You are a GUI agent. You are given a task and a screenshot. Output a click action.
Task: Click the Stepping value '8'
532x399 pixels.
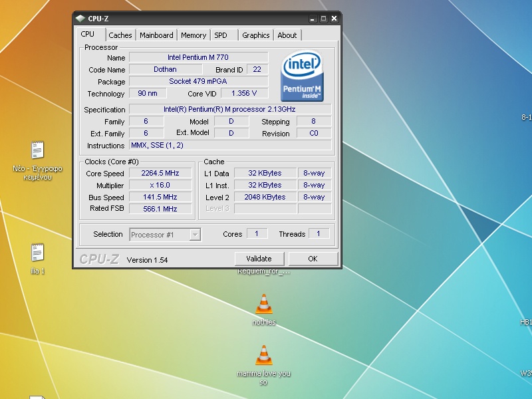click(x=314, y=122)
